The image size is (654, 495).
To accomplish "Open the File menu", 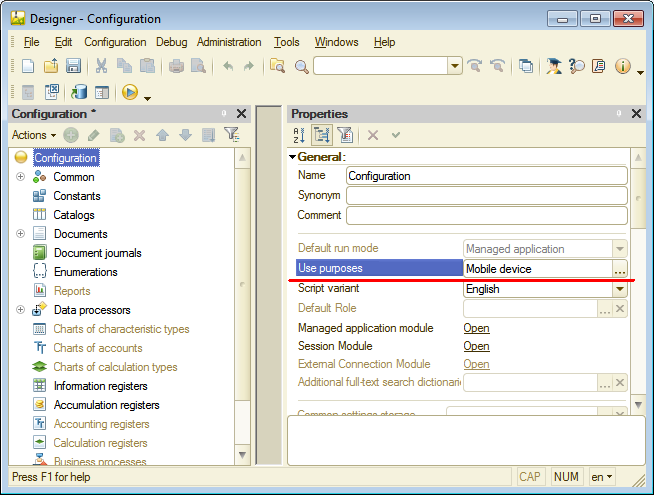I will 31,42.
